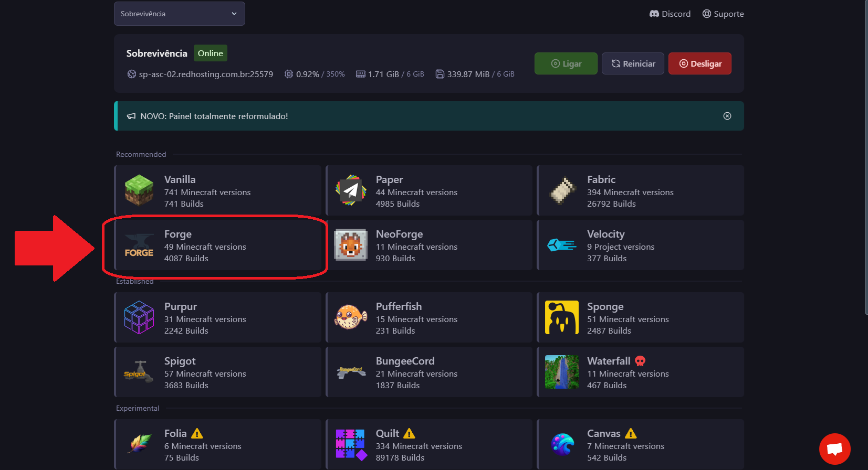The width and height of the screenshot is (868, 470).
Task: Dismiss the NOVO announcement banner
Action: 727,116
